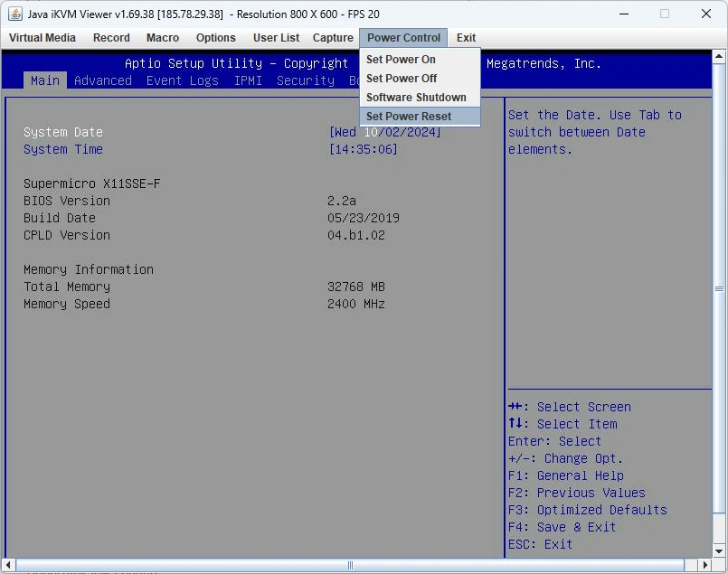Image resolution: width=728 pixels, height=574 pixels.
Task: Open the Macro menu
Action: point(163,38)
